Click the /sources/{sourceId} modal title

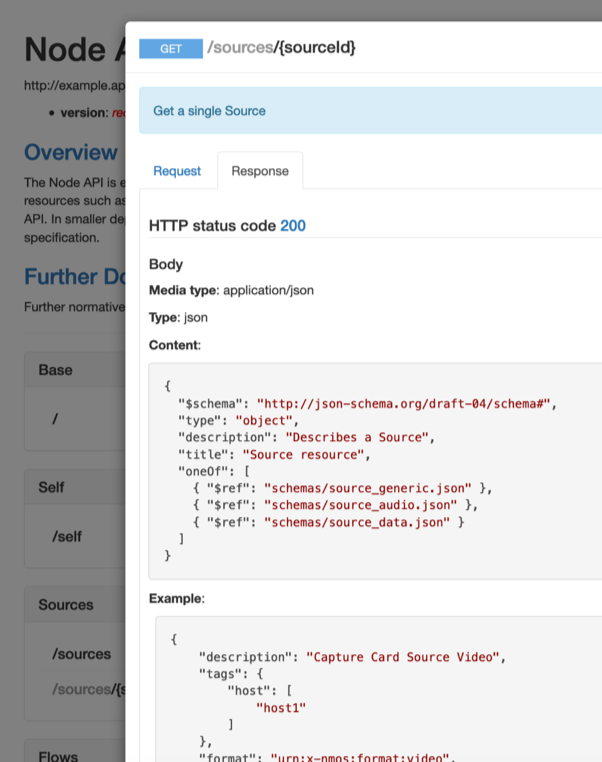[281, 47]
